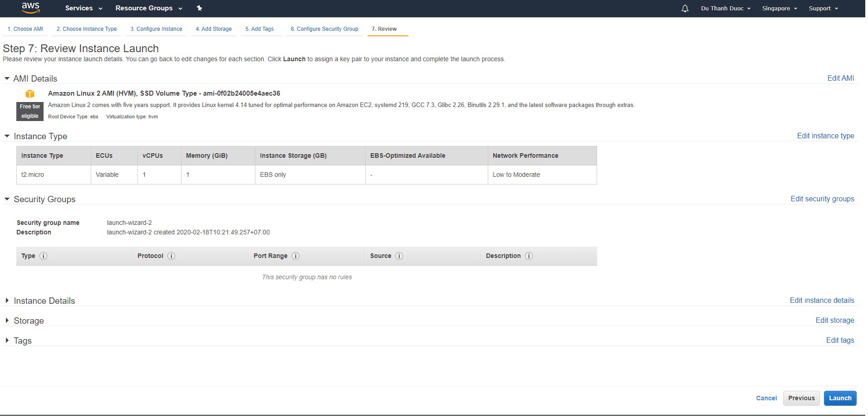This screenshot has width=868, height=418.
Task: Click the Root Device Type: ebs text
Action: coord(73,117)
